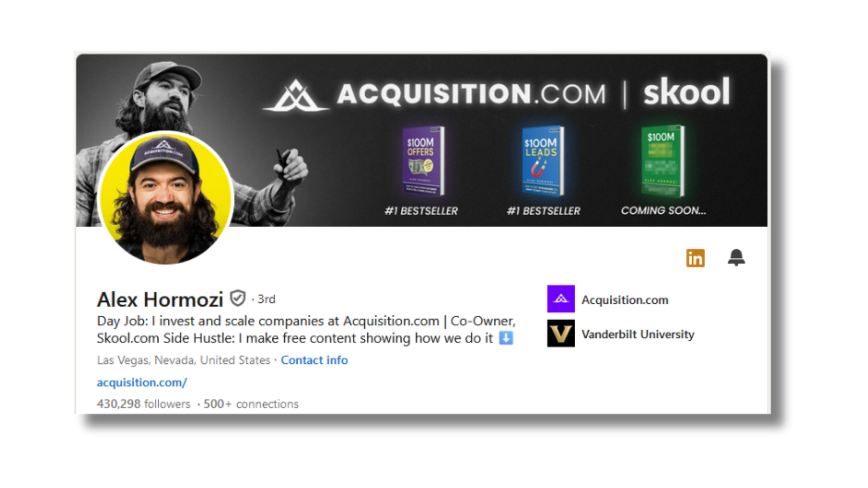Open Alex Hormozi's circular profile photo
Image resolution: width=868 pixels, height=488 pixels.
pyautogui.click(x=165, y=198)
